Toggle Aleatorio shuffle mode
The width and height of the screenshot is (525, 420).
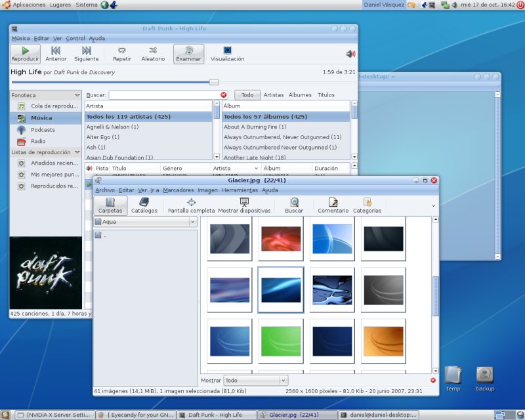pyautogui.click(x=153, y=54)
